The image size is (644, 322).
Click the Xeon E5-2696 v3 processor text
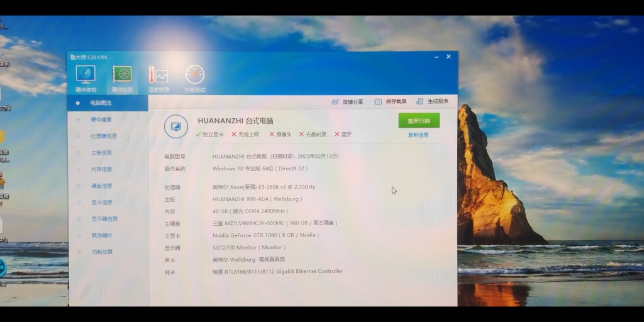(x=264, y=187)
